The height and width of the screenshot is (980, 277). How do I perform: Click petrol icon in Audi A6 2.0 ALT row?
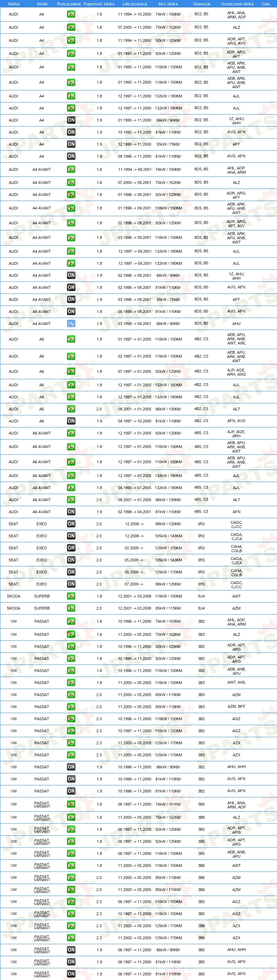(x=71, y=409)
